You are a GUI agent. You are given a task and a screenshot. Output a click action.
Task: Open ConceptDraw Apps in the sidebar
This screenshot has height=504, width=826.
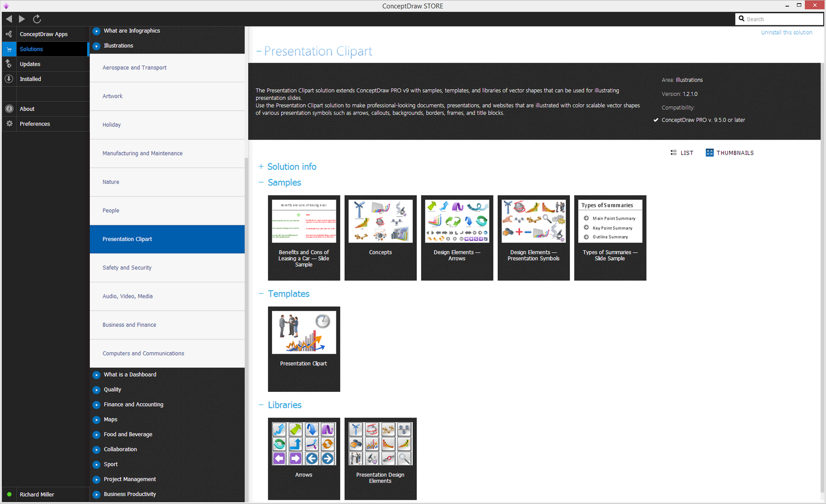(x=44, y=34)
